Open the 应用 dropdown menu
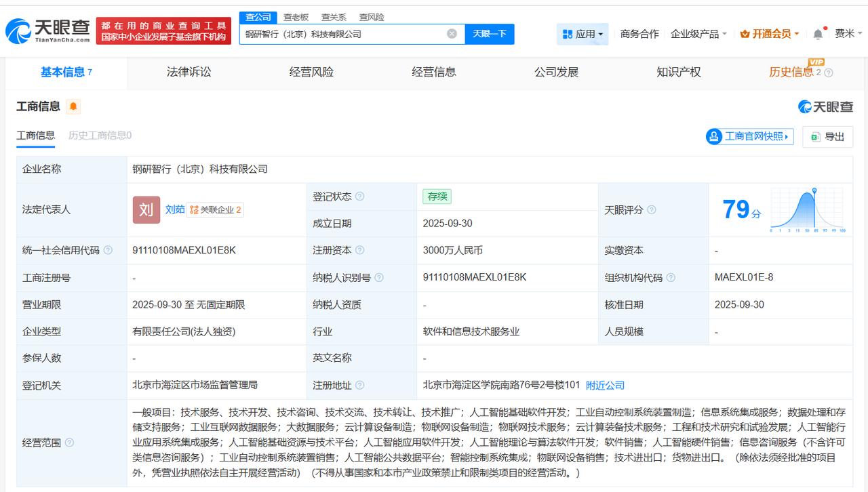868x492 pixels. 583,34
